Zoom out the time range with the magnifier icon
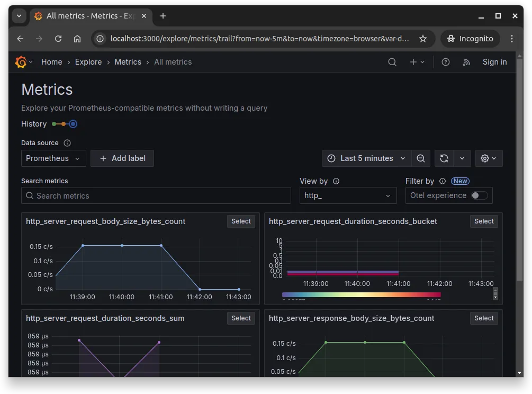This screenshot has height=394, width=532. pos(421,158)
